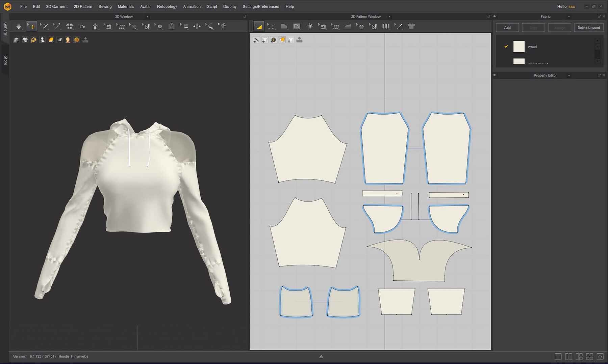Click the Simulate down-arrow icon
The image size is (608, 364).
[19, 26]
